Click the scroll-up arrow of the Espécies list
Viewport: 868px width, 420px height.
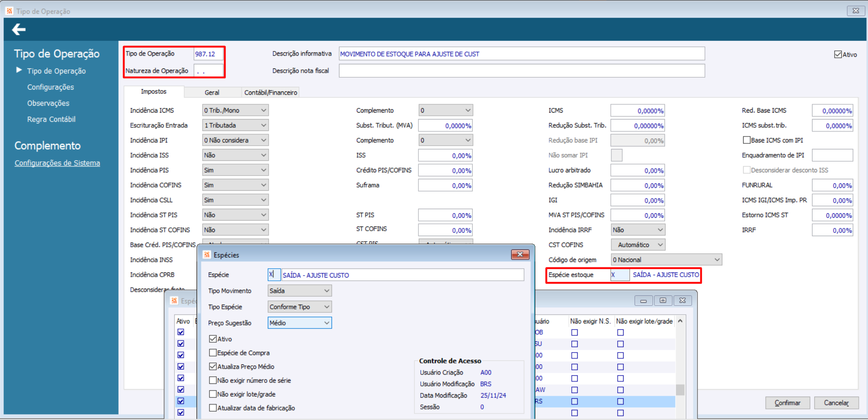coord(680,321)
